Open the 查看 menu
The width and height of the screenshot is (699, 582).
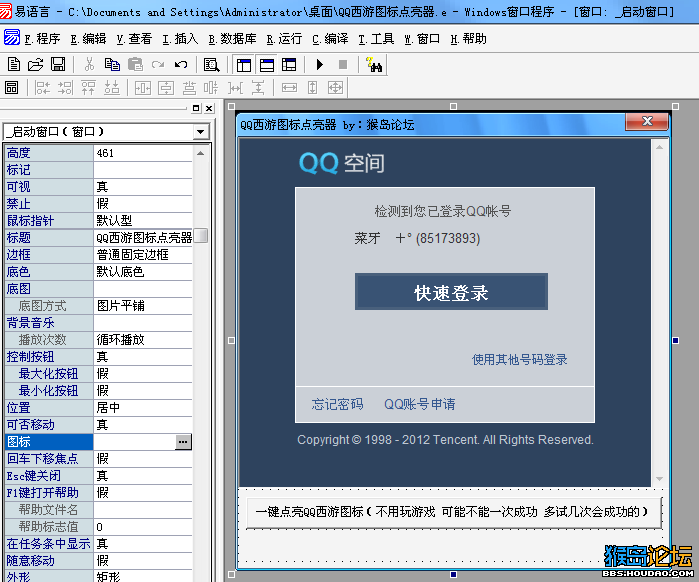(x=134, y=39)
